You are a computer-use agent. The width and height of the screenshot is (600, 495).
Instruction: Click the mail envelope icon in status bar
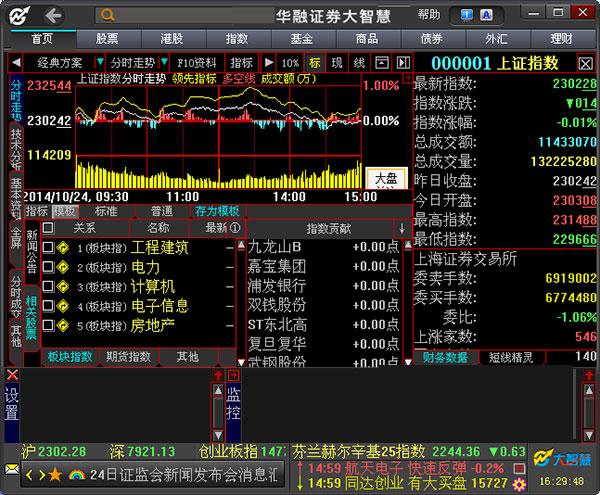tap(11, 468)
